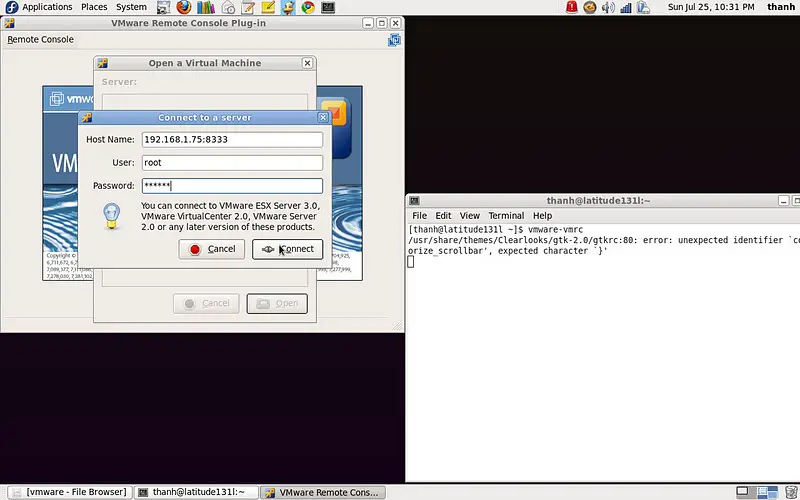Click the terminal window title bar icon

pyautogui.click(x=414, y=201)
